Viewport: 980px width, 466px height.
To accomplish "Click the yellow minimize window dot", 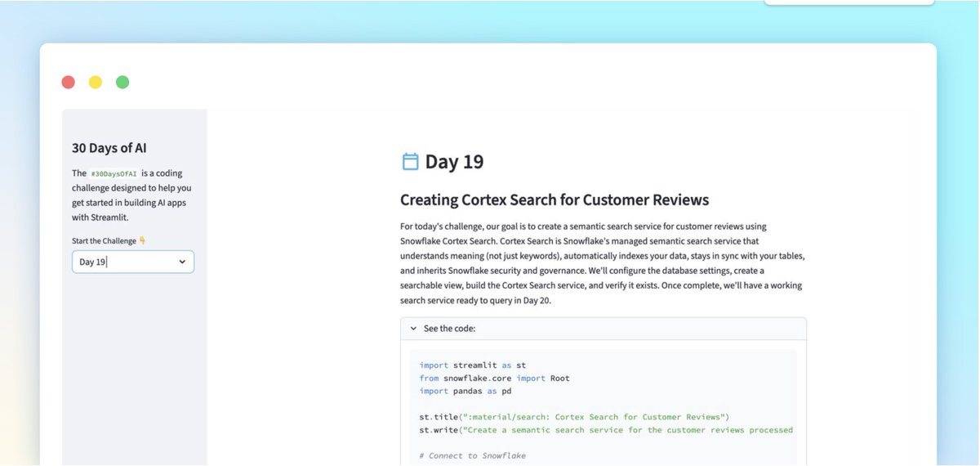I will (x=96, y=82).
